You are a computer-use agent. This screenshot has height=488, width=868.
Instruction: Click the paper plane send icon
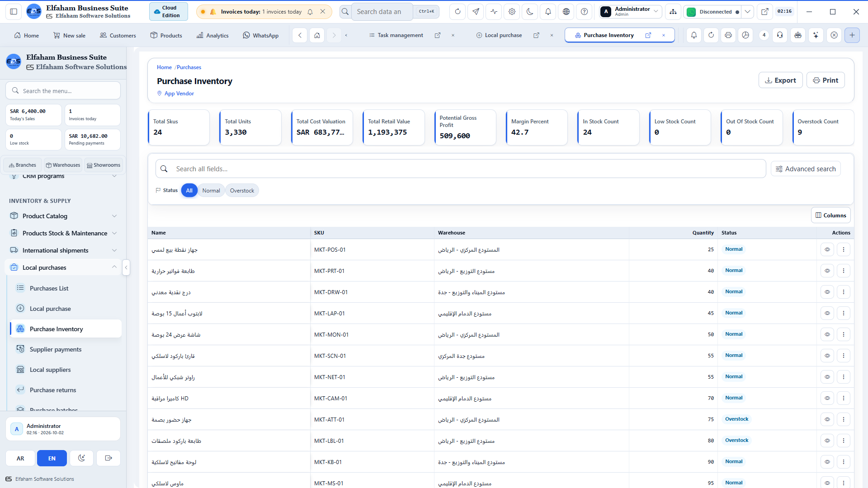click(x=476, y=12)
